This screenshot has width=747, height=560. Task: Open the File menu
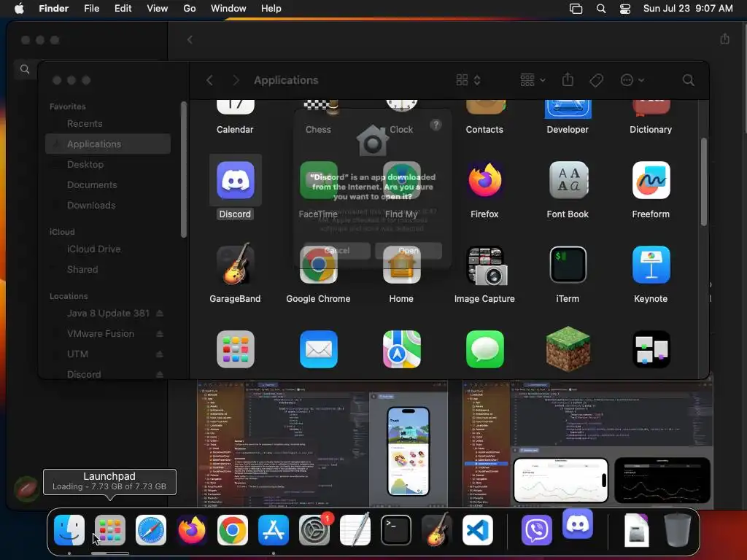click(91, 9)
